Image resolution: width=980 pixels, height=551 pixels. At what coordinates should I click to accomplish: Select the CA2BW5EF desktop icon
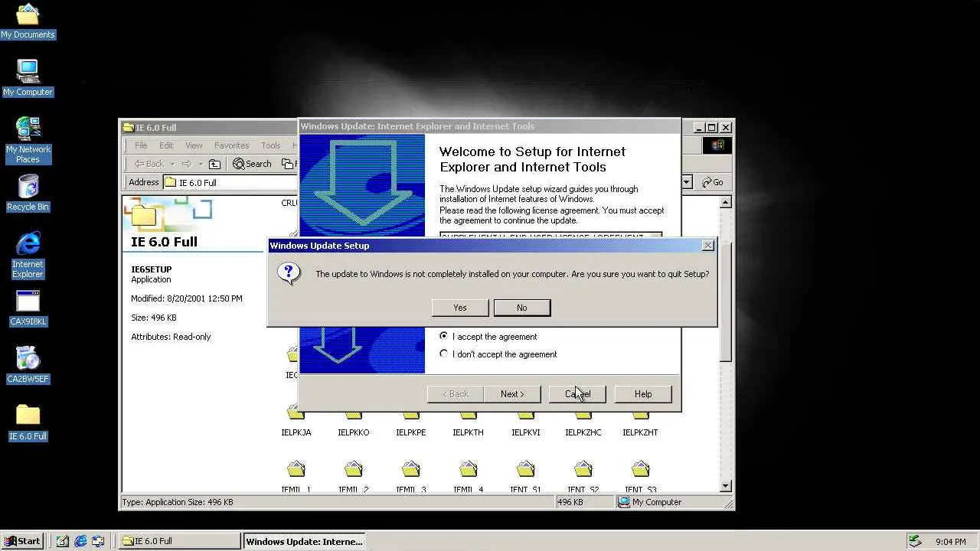point(28,365)
